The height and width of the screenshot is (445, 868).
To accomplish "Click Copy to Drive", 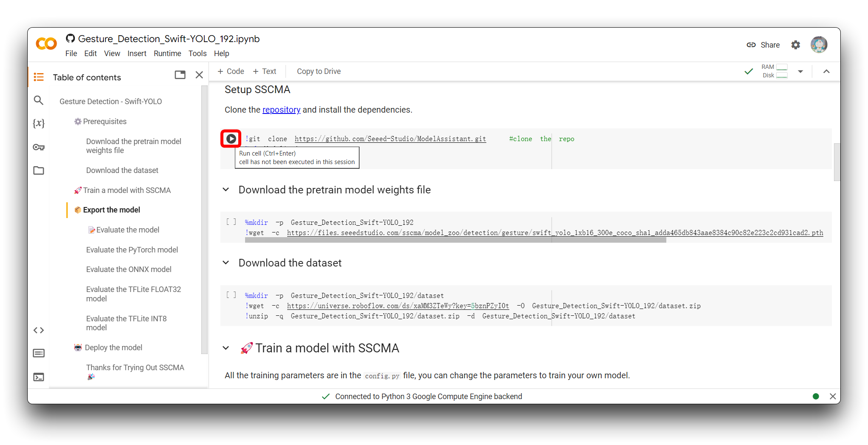I will 319,71.
